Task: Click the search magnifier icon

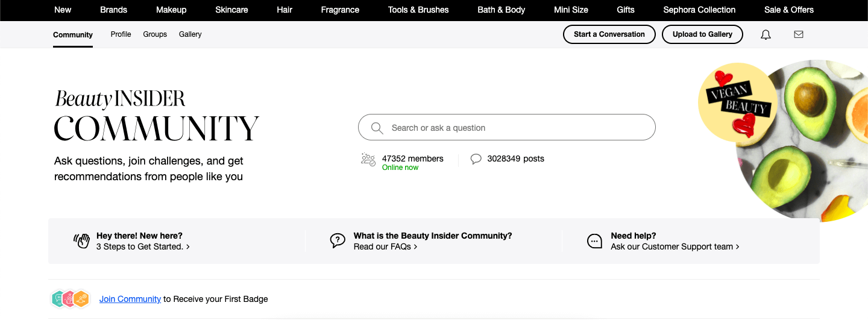Action: click(377, 128)
